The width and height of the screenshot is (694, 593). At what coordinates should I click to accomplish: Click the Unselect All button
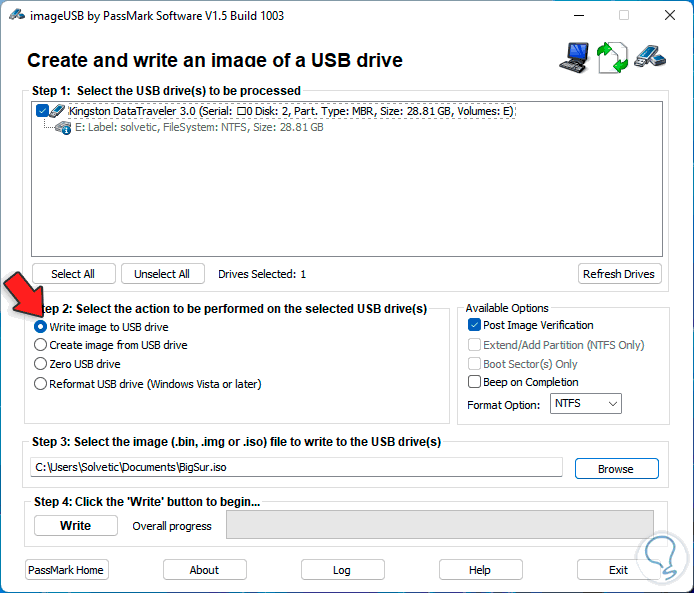point(162,274)
